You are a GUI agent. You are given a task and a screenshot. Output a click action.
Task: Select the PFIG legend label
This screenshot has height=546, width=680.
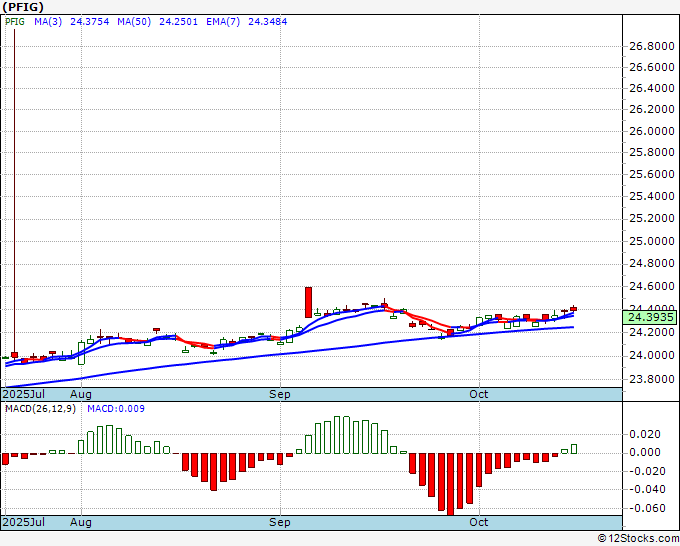[15, 22]
